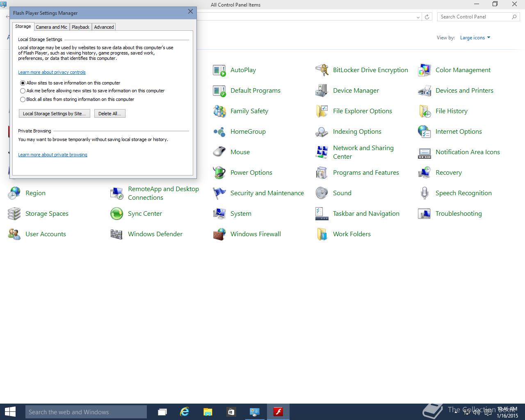Viewport: 525px width, 420px height.
Task: Open the File Explorer Options icon
Action: pos(322,111)
